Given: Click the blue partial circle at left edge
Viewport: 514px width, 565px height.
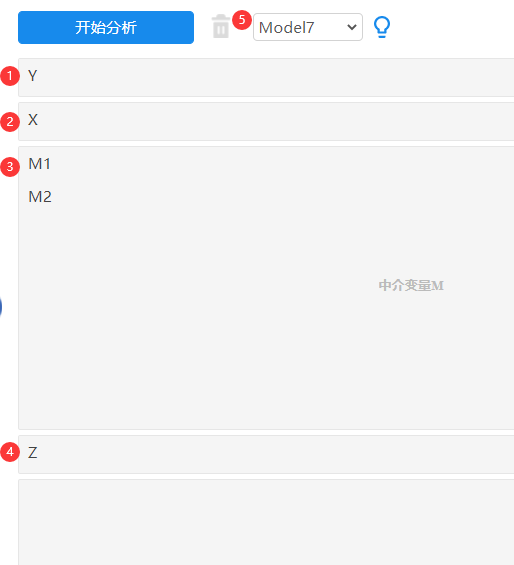Looking at the screenshot, I should (x=1, y=307).
